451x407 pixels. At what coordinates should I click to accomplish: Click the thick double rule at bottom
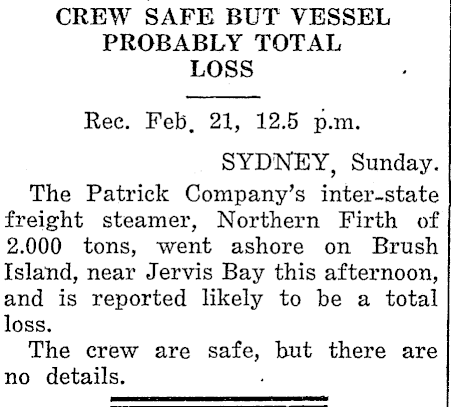coord(219,402)
